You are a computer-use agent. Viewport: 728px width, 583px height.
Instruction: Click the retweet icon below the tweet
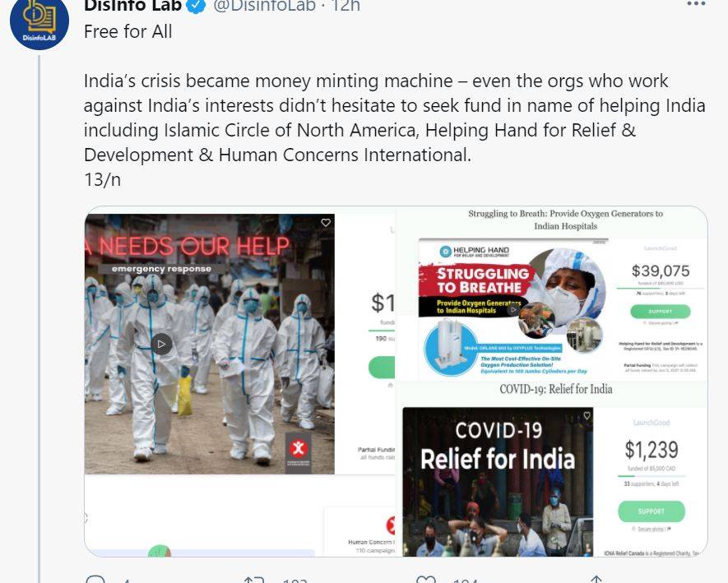click(254, 579)
